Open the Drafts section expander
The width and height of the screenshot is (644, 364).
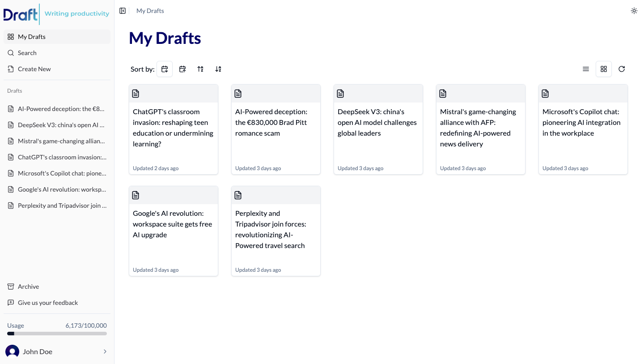click(14, 90)
